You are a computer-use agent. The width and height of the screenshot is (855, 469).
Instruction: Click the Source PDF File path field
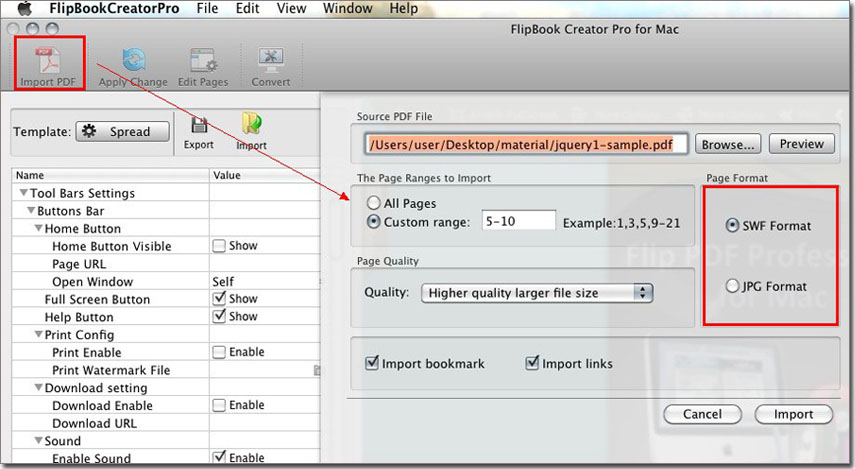[x=526, y=145]
